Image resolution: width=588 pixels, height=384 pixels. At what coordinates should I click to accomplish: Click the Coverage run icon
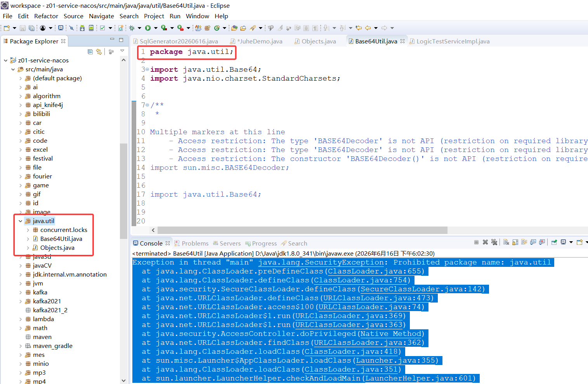coord(164,28)
